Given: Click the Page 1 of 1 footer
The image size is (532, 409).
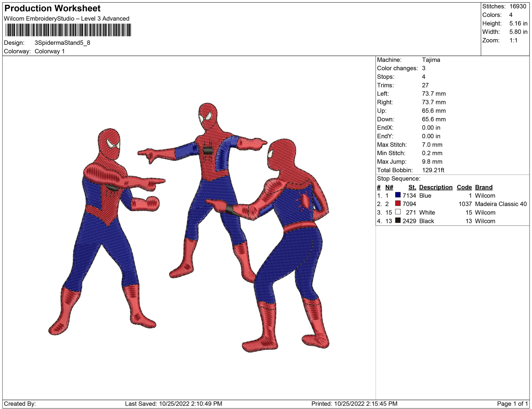Looking at the screenshot, I should tap(512, 404).
